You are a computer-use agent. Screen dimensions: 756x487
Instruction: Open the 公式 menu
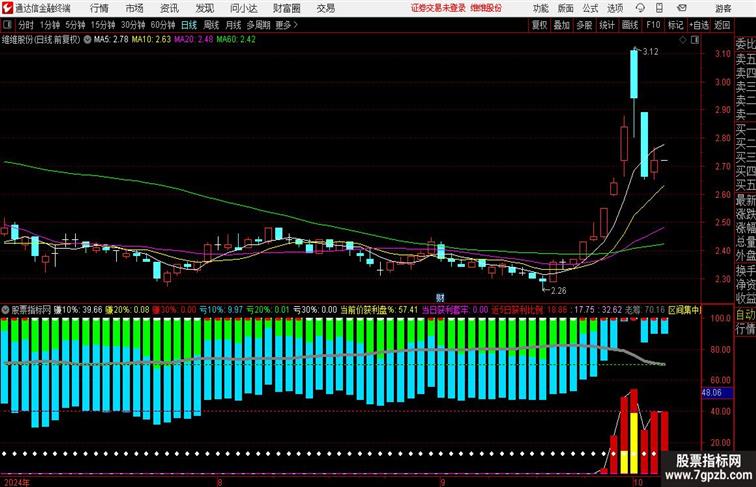click(x=590, y=8)
